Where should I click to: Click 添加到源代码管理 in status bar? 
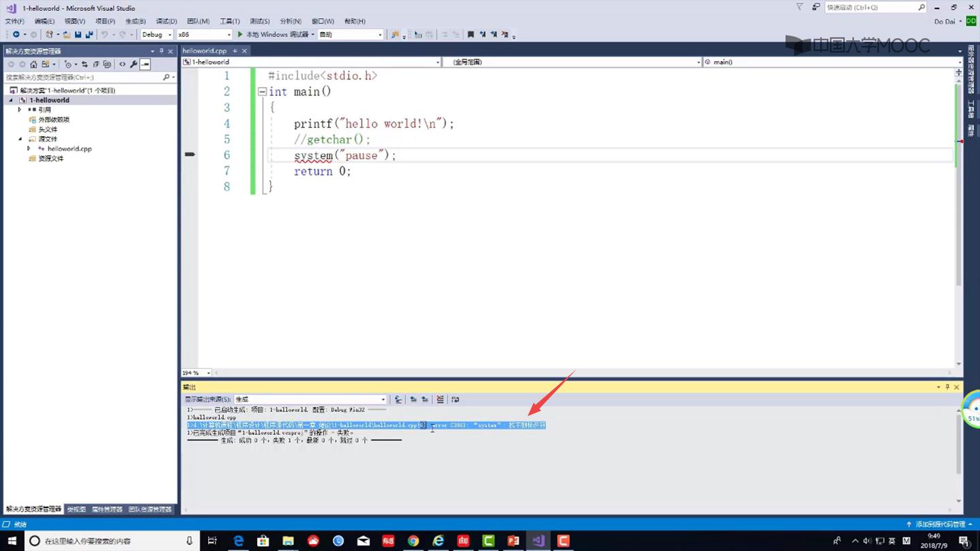(x=940, y=524)
